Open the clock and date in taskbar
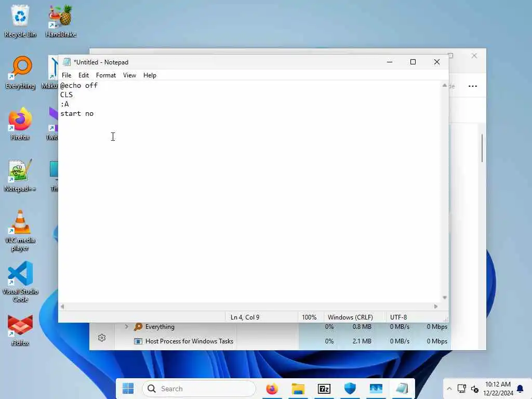 click(x=498, y=389)
